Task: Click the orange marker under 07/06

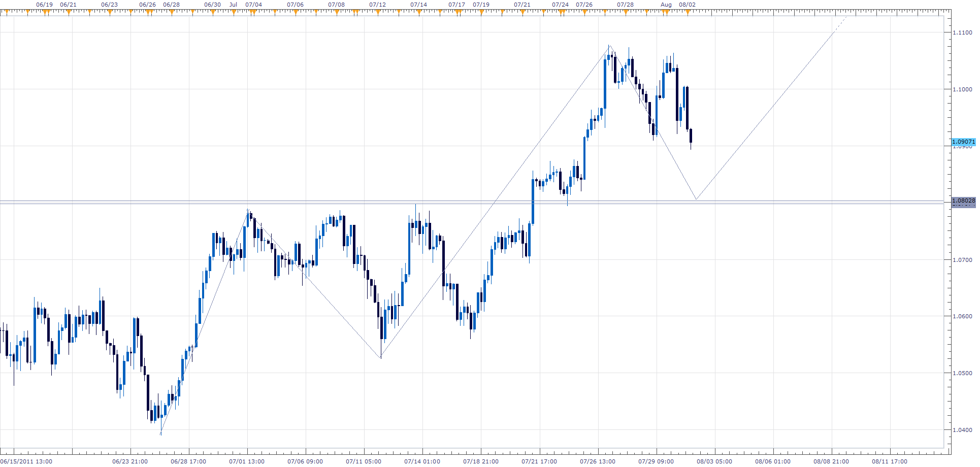Action: pos(295,12)
